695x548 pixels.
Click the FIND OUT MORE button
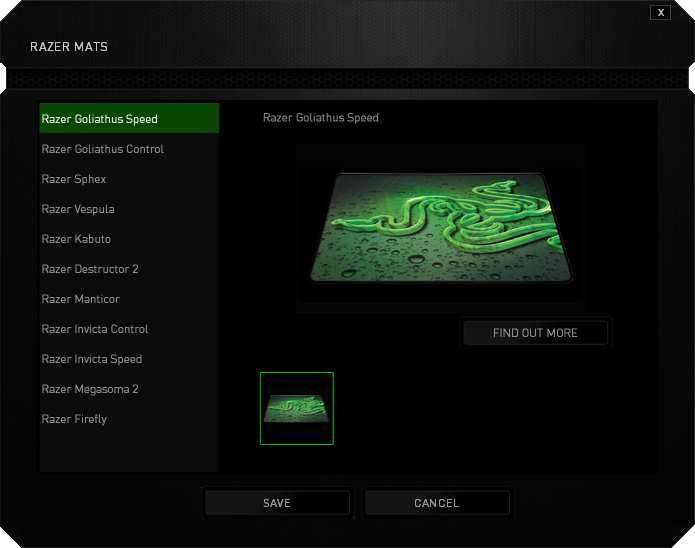click(535, 333)
